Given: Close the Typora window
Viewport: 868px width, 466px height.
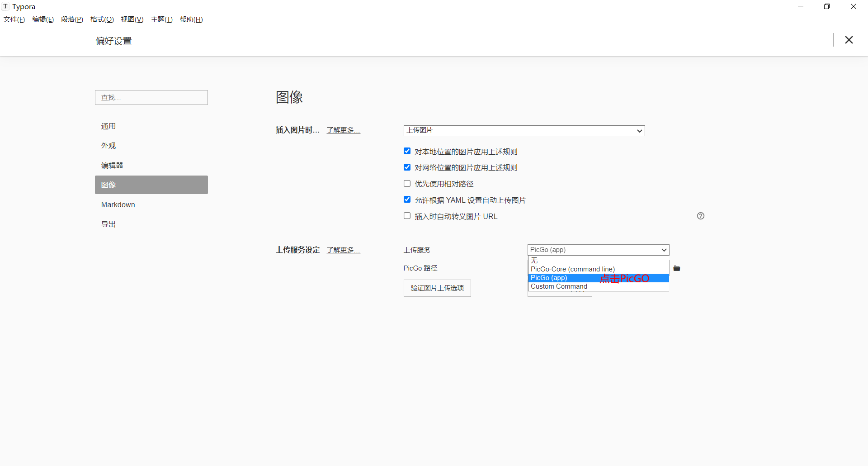Looking at the screenshot, I should (x=854, y=6).
